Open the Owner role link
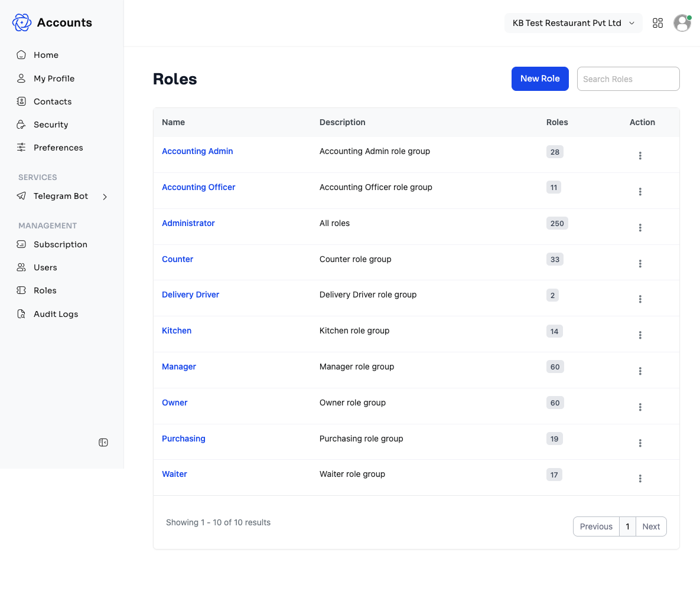700x592 pixels. (x=174, y=403)
